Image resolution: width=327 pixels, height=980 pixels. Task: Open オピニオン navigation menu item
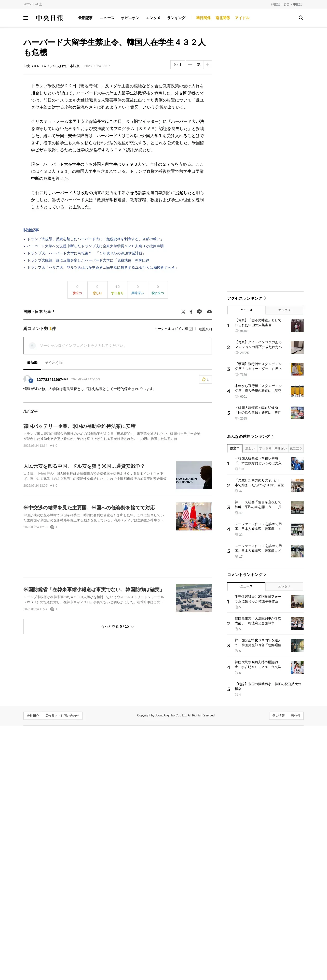130,18
